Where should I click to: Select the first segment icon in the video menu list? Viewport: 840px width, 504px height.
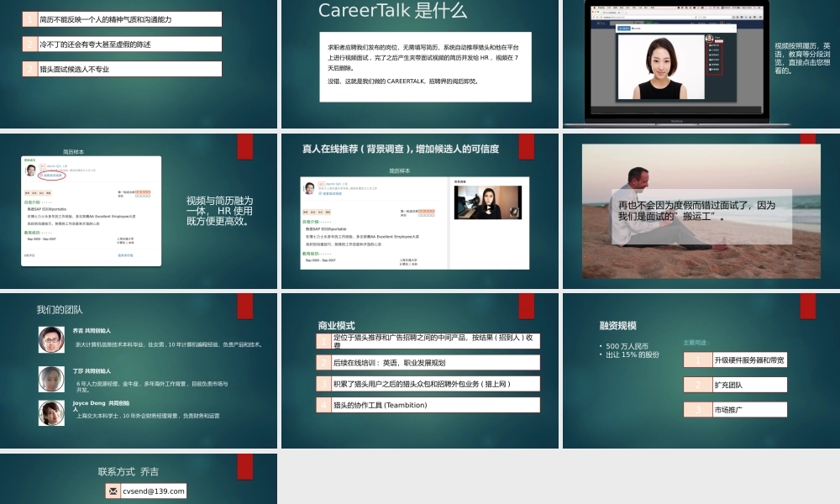[710, 45]
